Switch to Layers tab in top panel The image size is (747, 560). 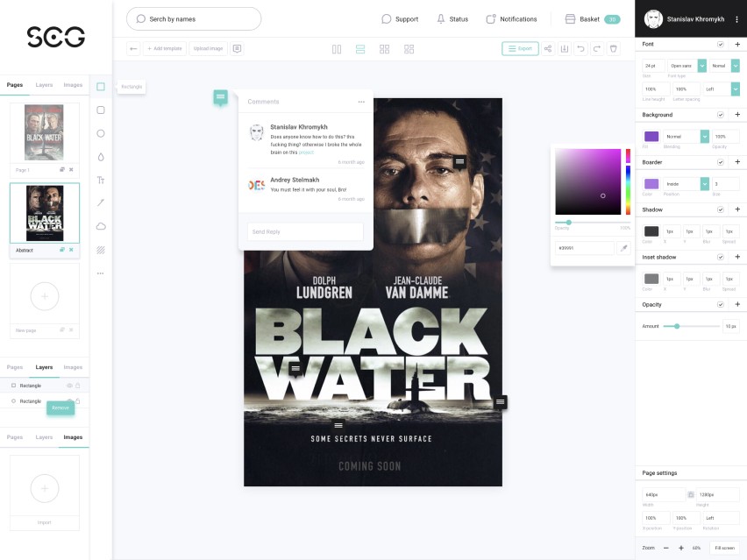point(44,85)
